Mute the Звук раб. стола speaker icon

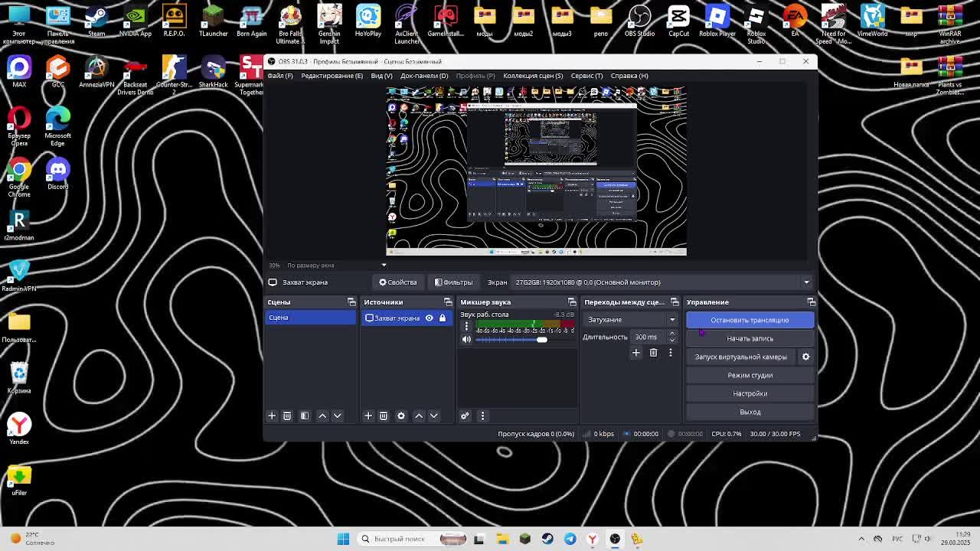click(x=466, y=340)
